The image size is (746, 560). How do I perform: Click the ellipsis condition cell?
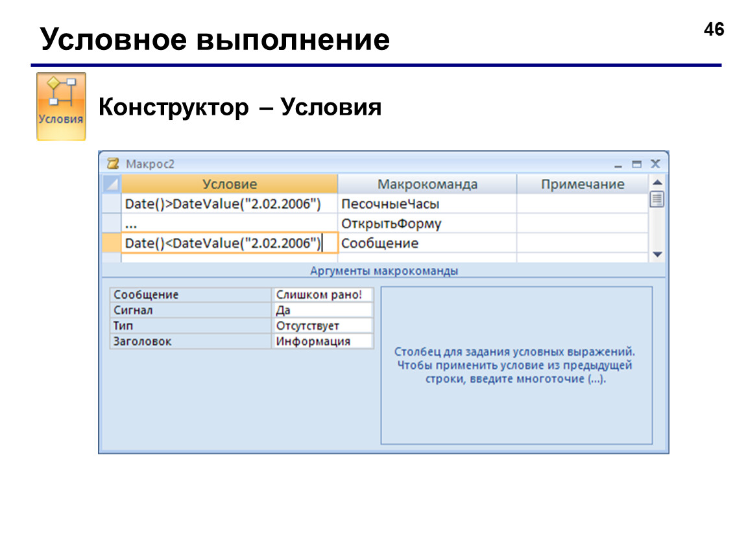point(230,223)
